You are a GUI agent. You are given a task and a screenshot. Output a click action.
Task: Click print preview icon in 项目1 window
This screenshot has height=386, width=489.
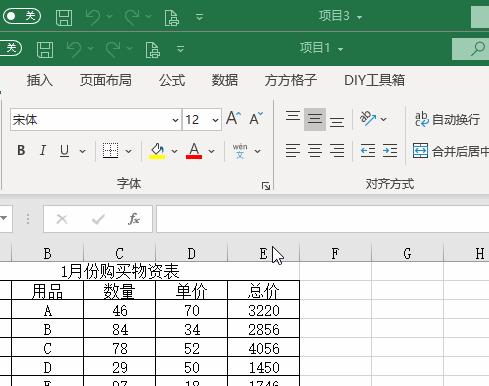pyautogui.click(x=153, y=50)
